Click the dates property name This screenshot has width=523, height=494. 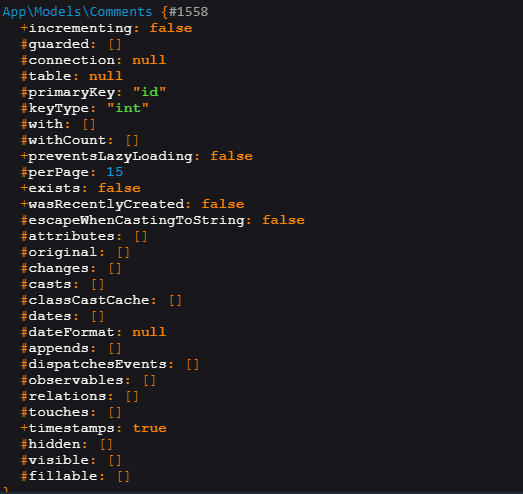click(50, 316)
